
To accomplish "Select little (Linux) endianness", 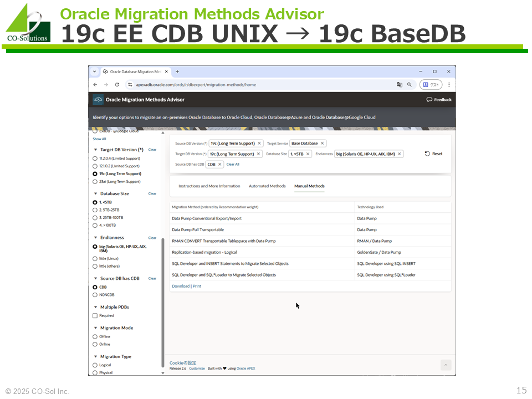I will click(x=95, y=259).
